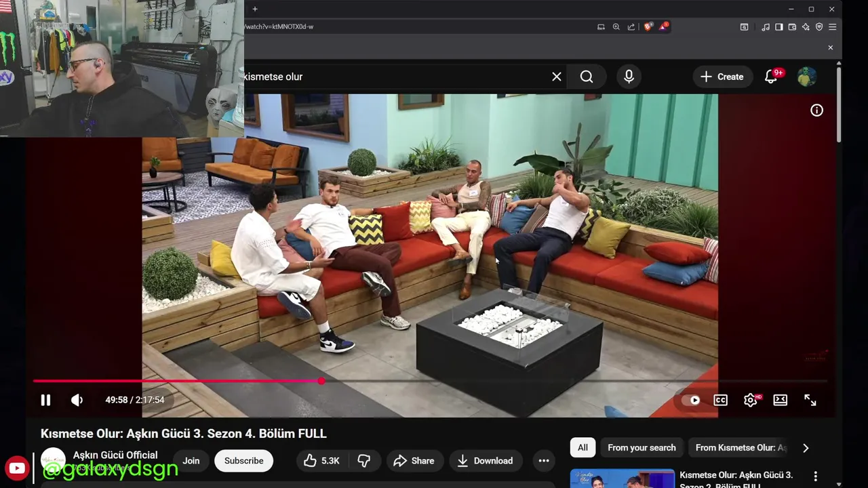This screenshot has width=868, height=488.
Task: Click the video title 'Kısmetse Olur: Aşkın Gücü 3. Sezon 4. Bölüm FULL'
Action: coord(183,433)
